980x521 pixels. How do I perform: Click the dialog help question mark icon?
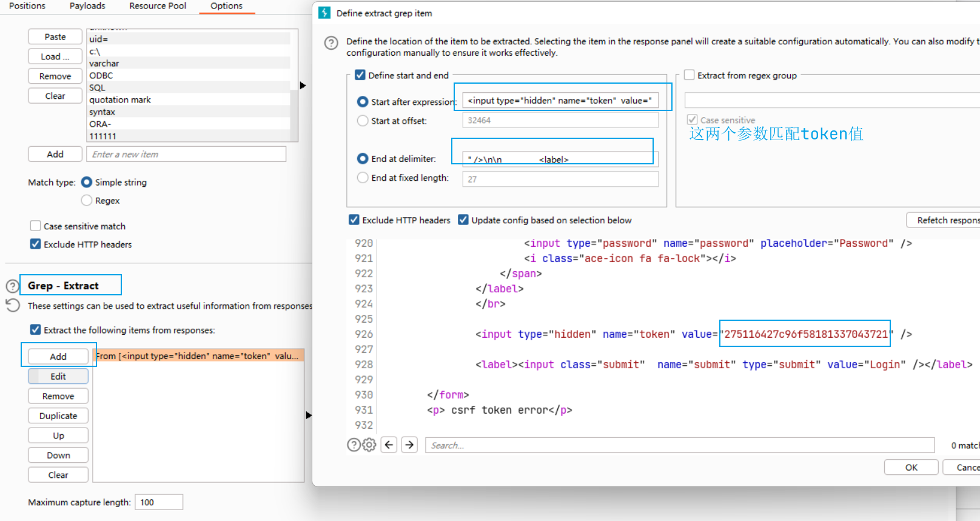331,43
